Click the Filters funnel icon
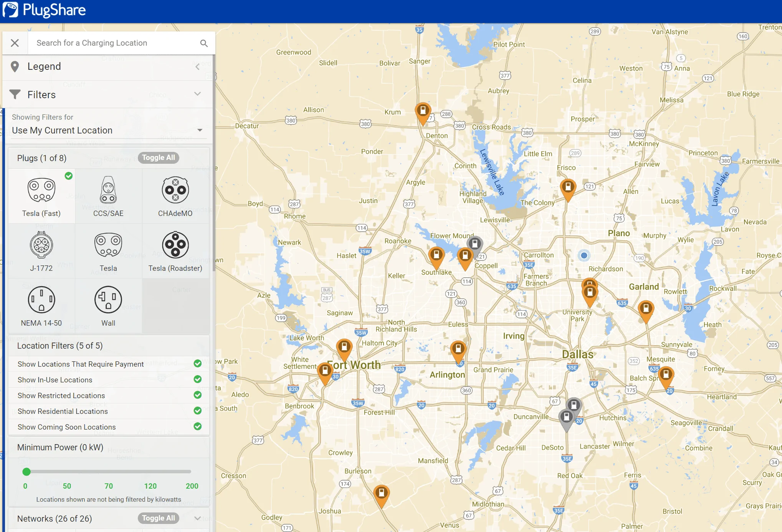The image size is (782, 532). (x=15, y=94)
